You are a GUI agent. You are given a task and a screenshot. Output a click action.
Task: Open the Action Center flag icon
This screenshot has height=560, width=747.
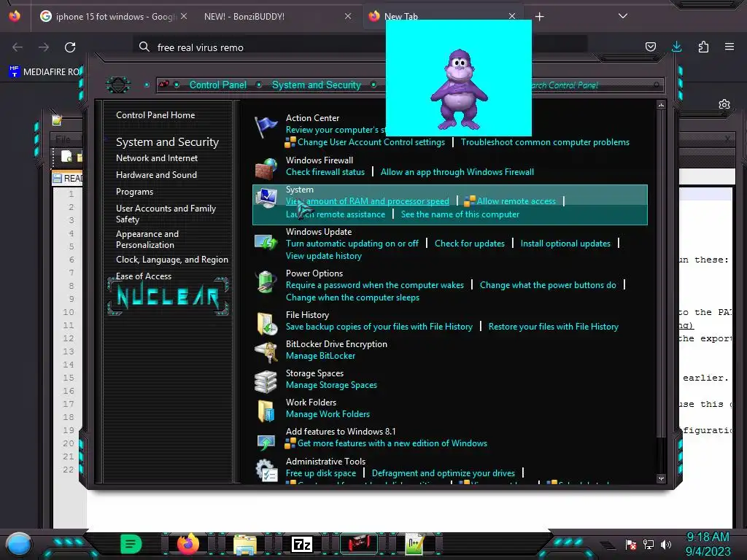point(266,127)
